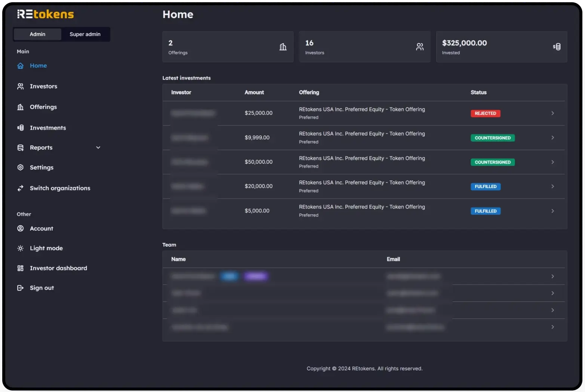Click FULFILLED badge on $20,000.00 row

[486, 187]
